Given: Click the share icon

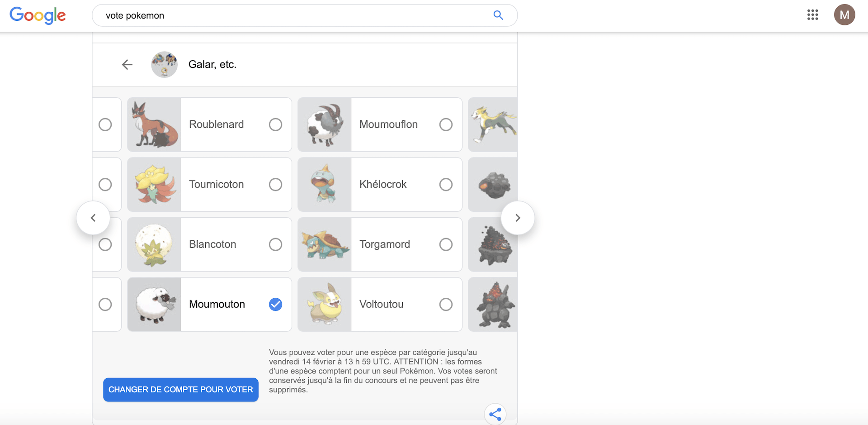Looking at the screenshot, I should [x=495, y=414].
